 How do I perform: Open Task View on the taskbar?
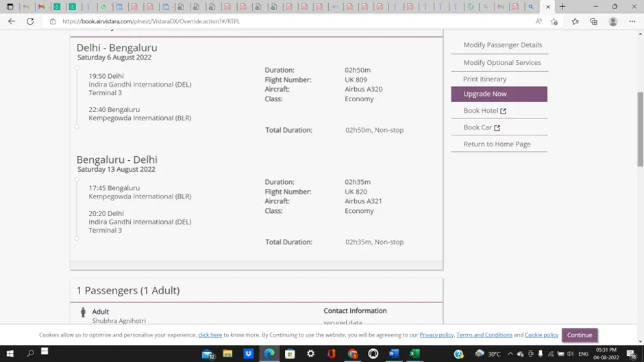tap(45, 351)
